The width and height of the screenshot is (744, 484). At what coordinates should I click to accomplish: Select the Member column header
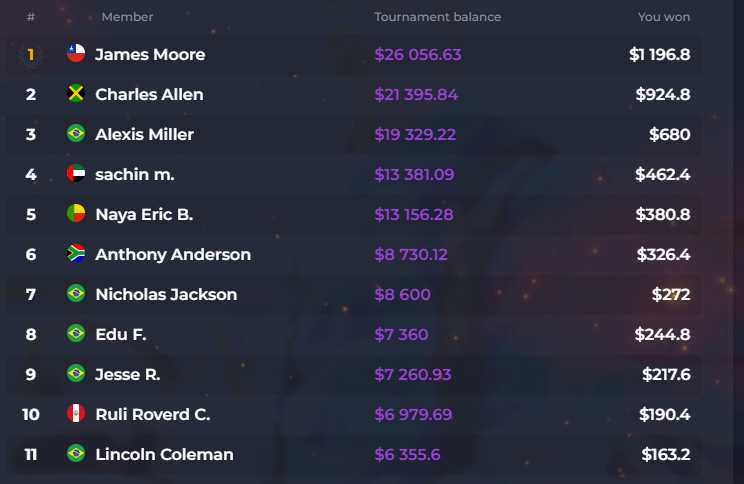(x=127, y=17)
